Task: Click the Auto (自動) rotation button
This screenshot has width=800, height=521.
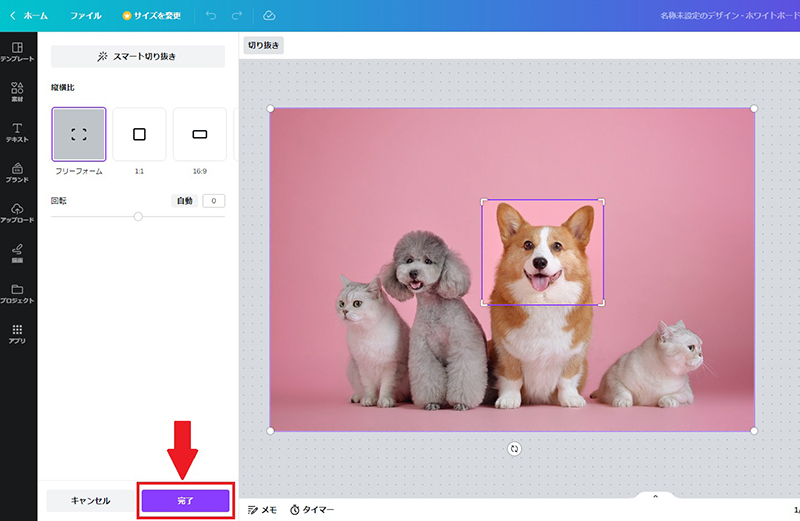Action: click(x=185, y=201)
